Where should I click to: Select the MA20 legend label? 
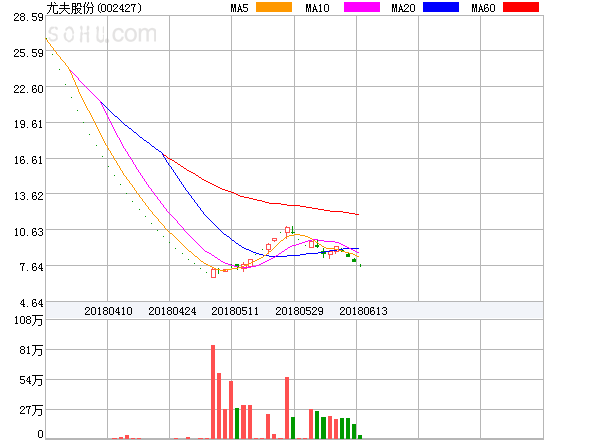(403, 8)
